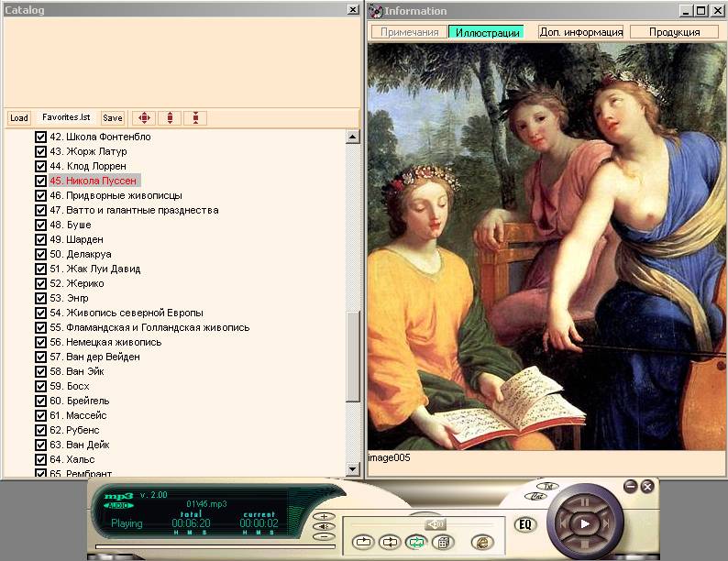The image size is (728, 561).
Task: Load a favorites list
Action: [19, 118]
